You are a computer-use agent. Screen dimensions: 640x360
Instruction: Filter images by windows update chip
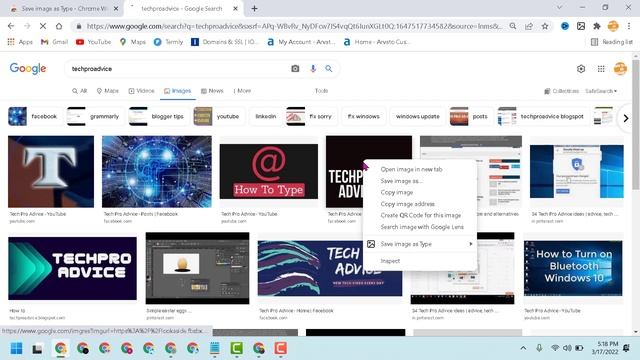[418, 116]
